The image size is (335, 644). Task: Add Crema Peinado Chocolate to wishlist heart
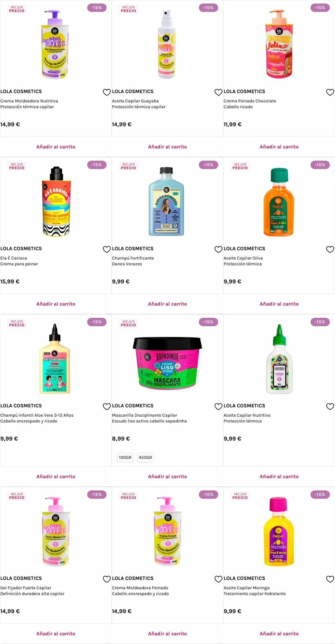point(330,92)
